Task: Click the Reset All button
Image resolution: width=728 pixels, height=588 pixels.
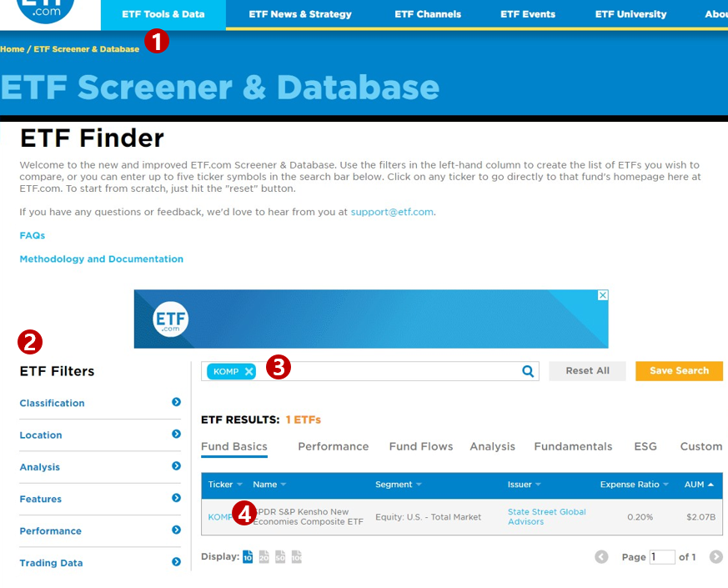Action: click(587, 371)
